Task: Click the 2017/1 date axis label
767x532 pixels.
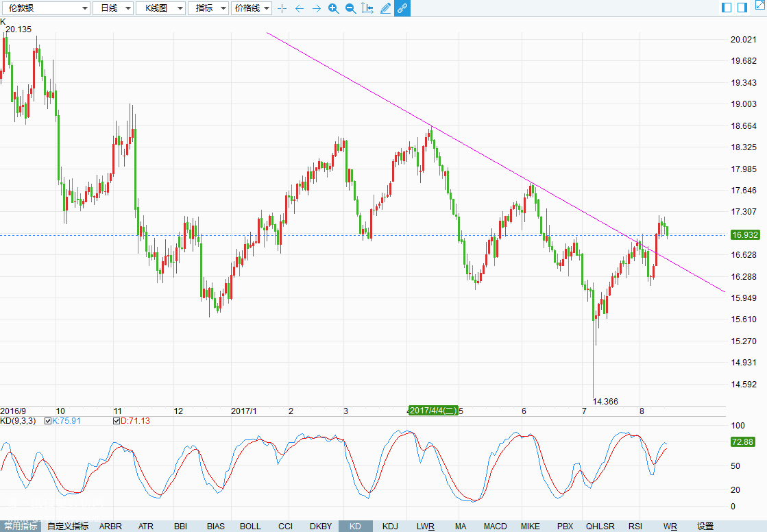Action: (243, 411)
